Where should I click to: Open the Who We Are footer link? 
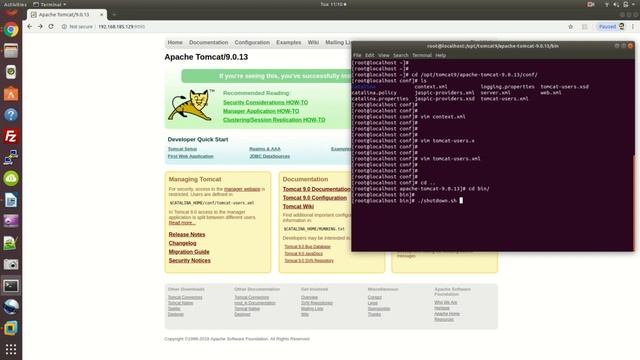446,302
